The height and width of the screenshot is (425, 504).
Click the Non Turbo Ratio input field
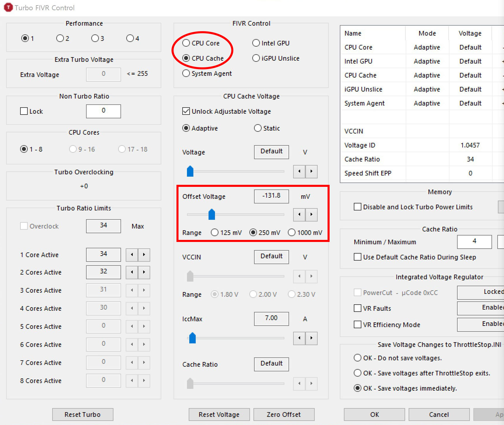104,111
